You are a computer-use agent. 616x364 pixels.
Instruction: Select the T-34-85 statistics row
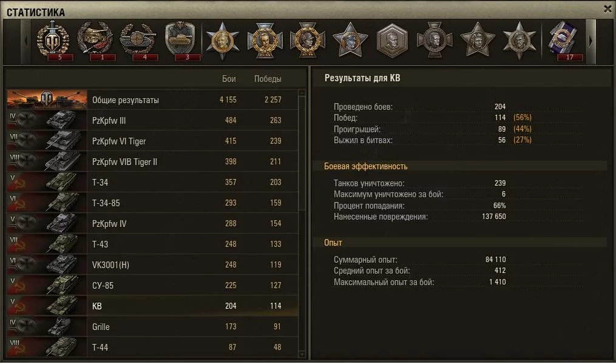pyautogui.click(x=152, y=203)
